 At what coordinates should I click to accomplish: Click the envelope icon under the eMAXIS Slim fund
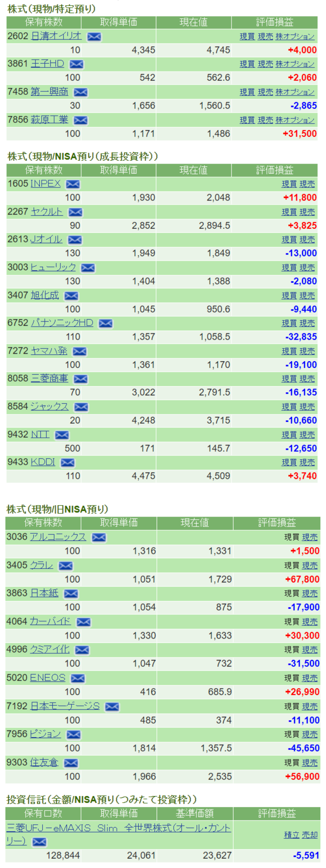point(39,842)
